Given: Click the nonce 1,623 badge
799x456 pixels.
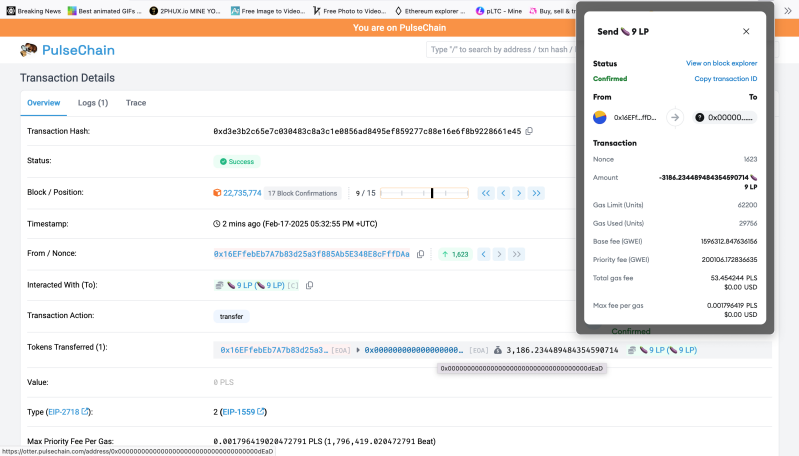Looking at the screenshot, I should [x=456, y=254].
